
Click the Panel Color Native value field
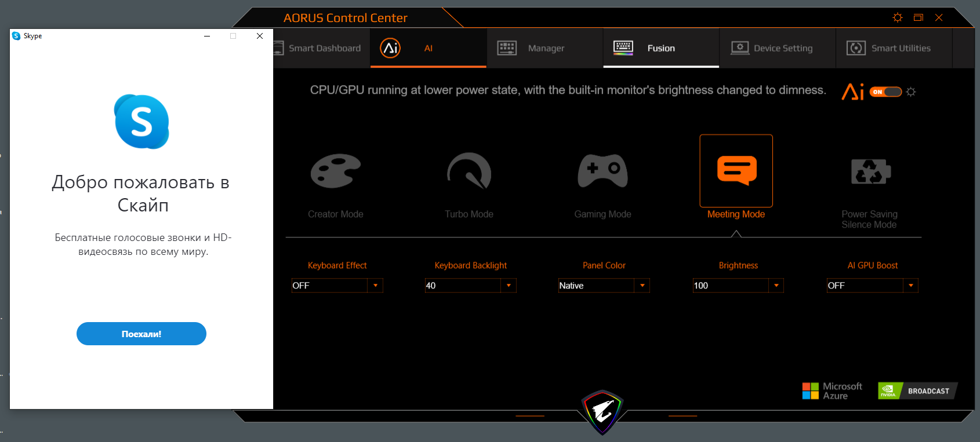(597, 286)
